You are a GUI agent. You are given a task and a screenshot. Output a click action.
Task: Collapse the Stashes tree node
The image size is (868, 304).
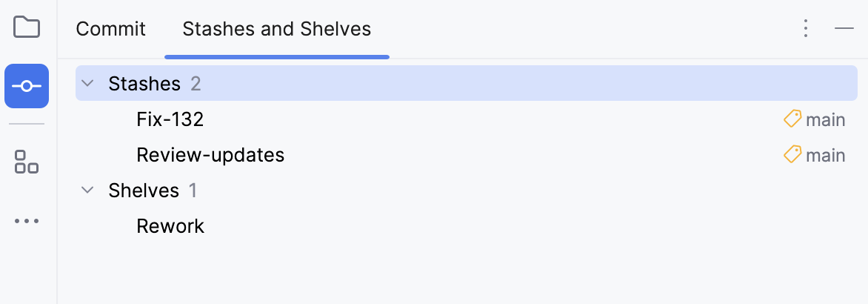coord(88,84)
